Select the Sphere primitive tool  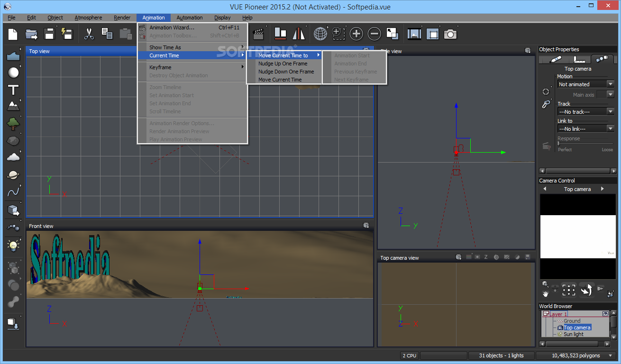13,73
